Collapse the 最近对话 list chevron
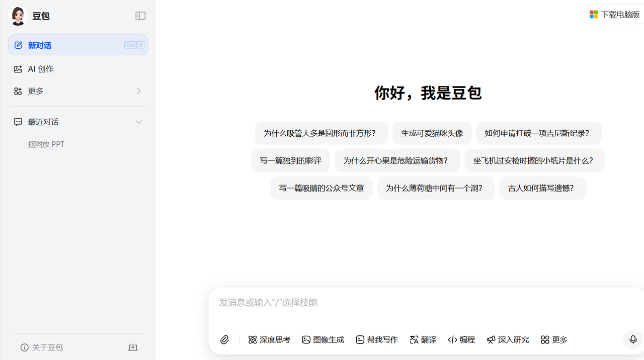This screenshot has width=644, height=360. tap(139, 122)
